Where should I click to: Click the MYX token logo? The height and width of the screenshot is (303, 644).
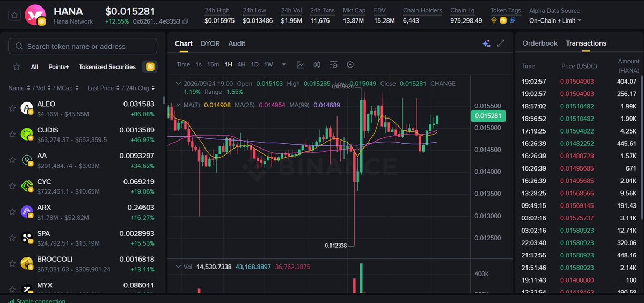[27, 288]
